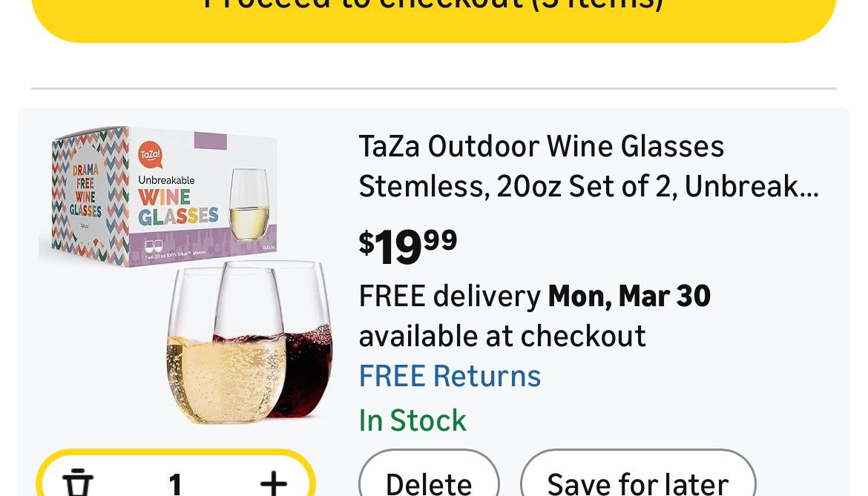The image size is (868, 496).
Task: Click the "FREE delivery" label
Action: pos(450,296)
